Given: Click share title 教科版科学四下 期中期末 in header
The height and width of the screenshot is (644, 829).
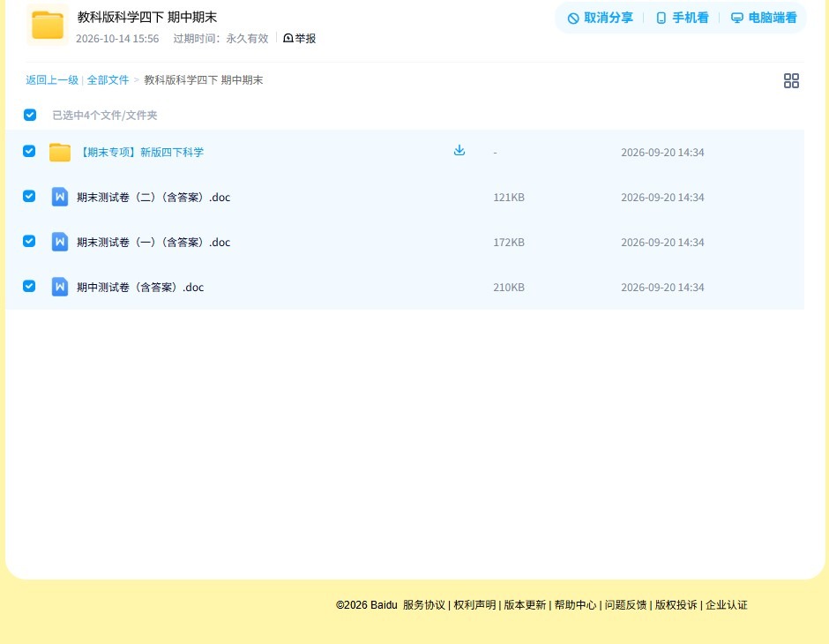Looking at the screenshot, I should [x=147, y=17].
